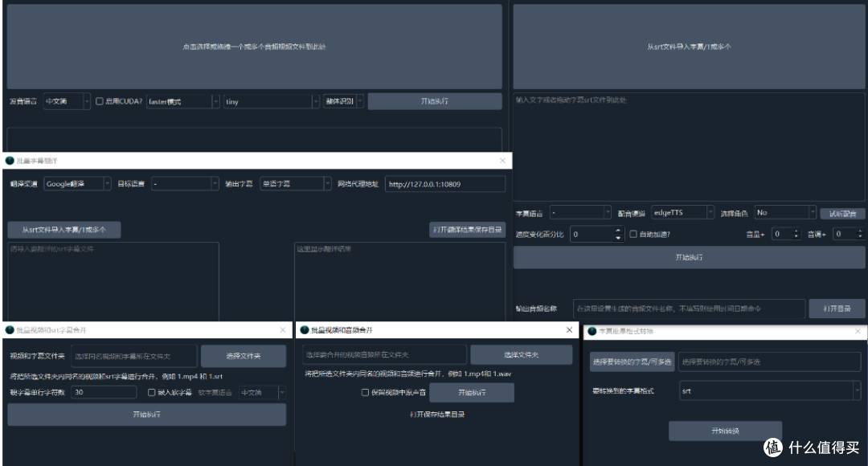Viewport: 868px width, 466px height.
Task: Close the 批量字幕翻译 window
Action: [502, 161]
